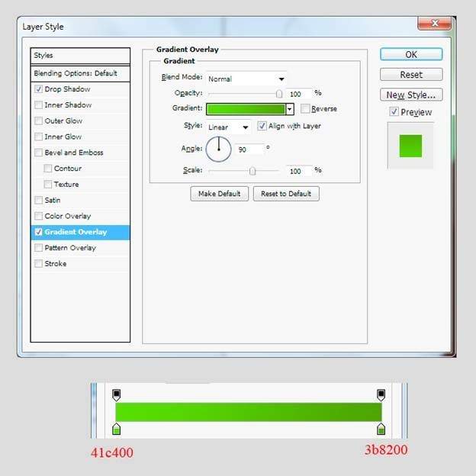
Task: Enable the Reverse gradient checkbox
Action: click(305, 109)
